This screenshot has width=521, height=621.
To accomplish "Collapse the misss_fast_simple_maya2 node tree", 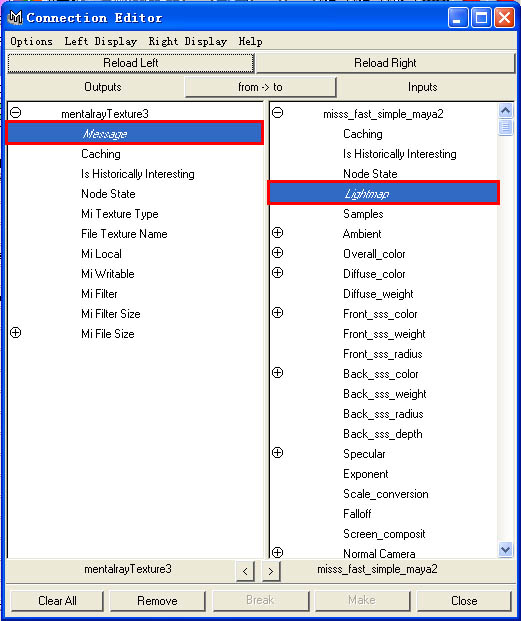I will coord(278,113).
